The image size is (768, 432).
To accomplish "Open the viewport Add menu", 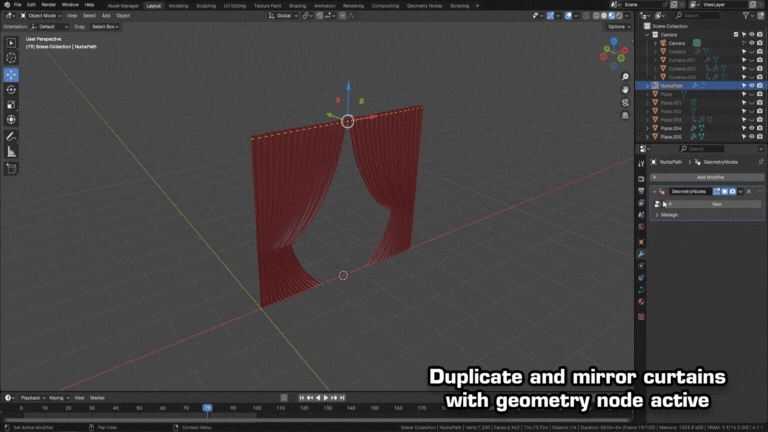I will 106,16.
